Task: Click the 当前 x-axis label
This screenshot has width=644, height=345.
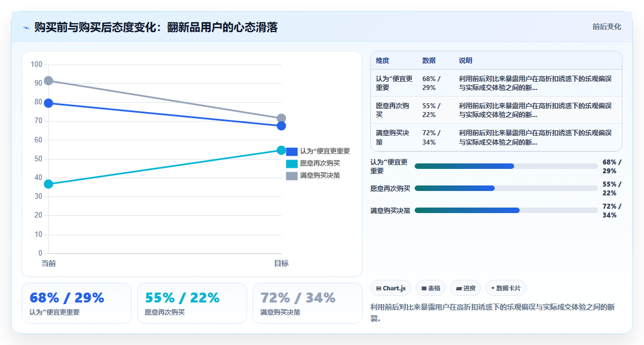Action: tap(49, 263)
